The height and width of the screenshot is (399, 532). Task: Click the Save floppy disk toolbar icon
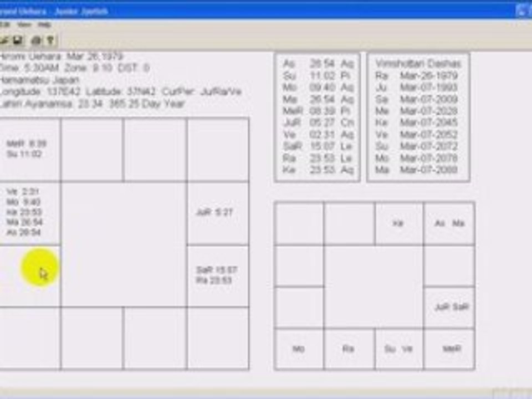click(18, 40)
